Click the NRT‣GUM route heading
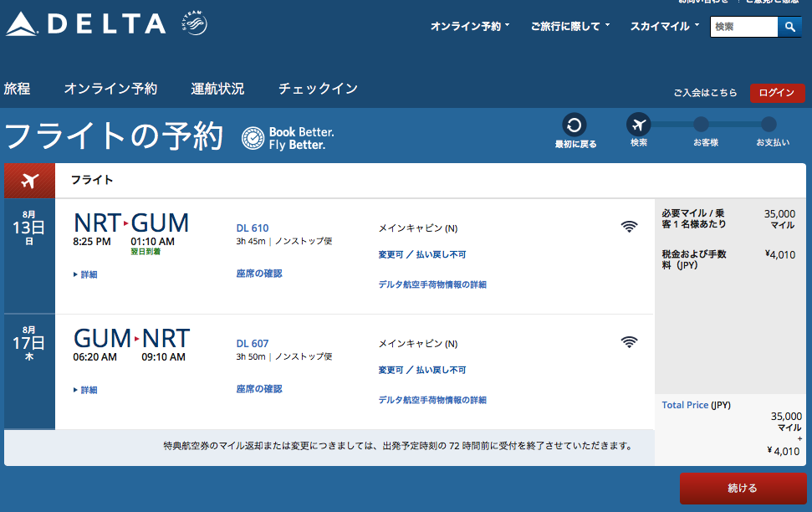Screen dimensions: 812x512 click(x=131, y=223)
